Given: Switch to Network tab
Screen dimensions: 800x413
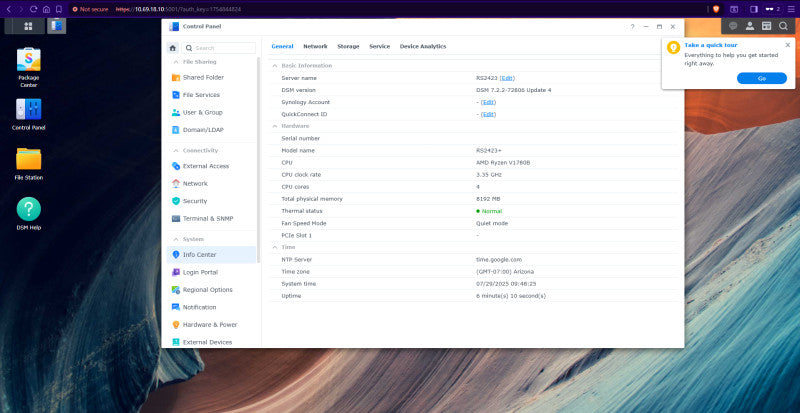Looking at the screenshot, I should [x=315, y=46].
